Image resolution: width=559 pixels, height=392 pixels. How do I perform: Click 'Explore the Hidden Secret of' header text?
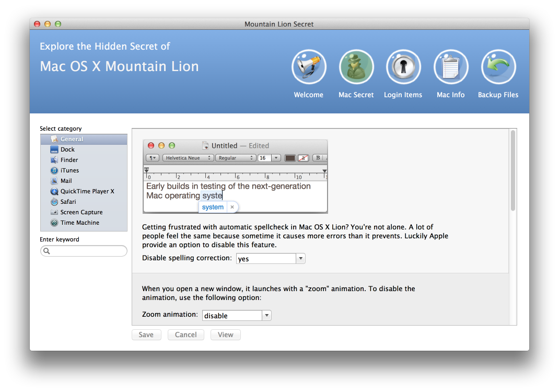[x=105, y=47]
